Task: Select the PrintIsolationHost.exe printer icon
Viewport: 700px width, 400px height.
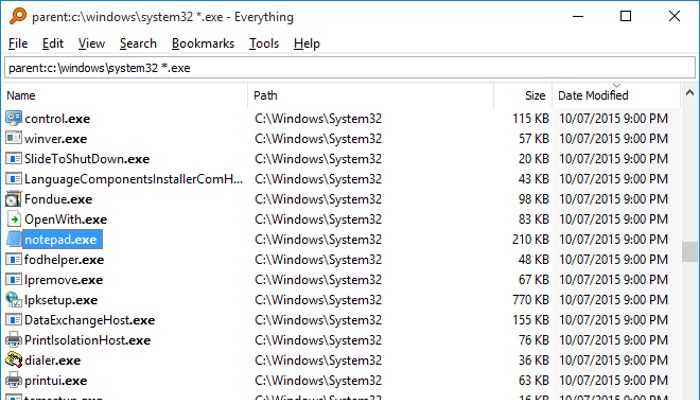Action: (13, 340)
